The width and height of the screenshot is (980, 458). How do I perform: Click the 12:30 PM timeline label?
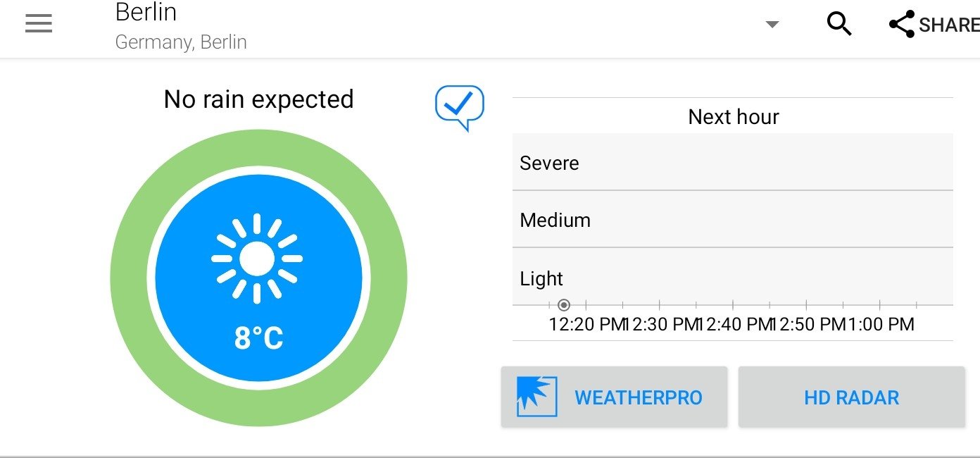pyautogui.click(x=660, y=325)
